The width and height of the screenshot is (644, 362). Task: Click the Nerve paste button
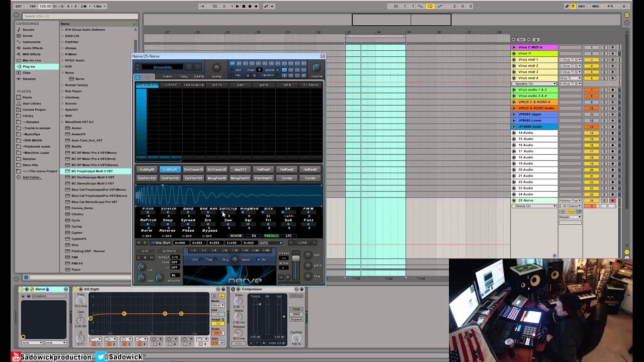pos(199,76)
